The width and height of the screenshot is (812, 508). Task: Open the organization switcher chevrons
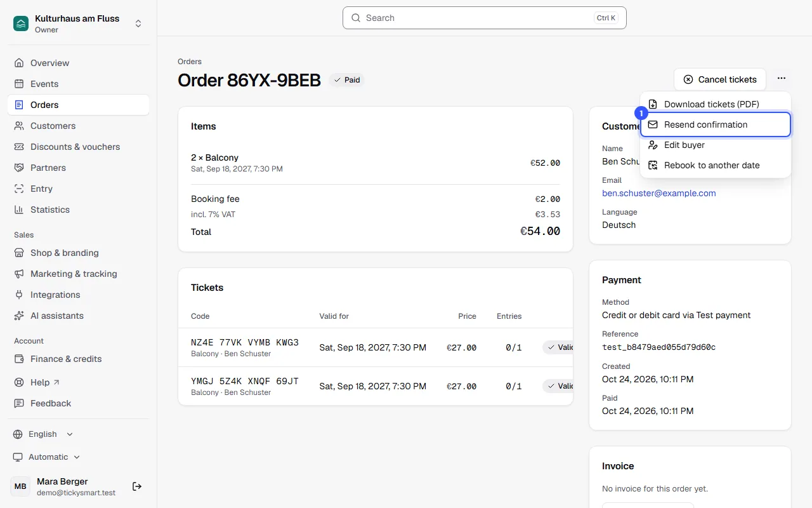click(138, 23)
